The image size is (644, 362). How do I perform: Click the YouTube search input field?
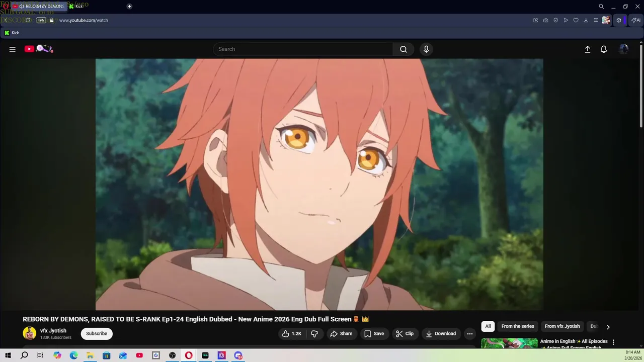[303, 49]
